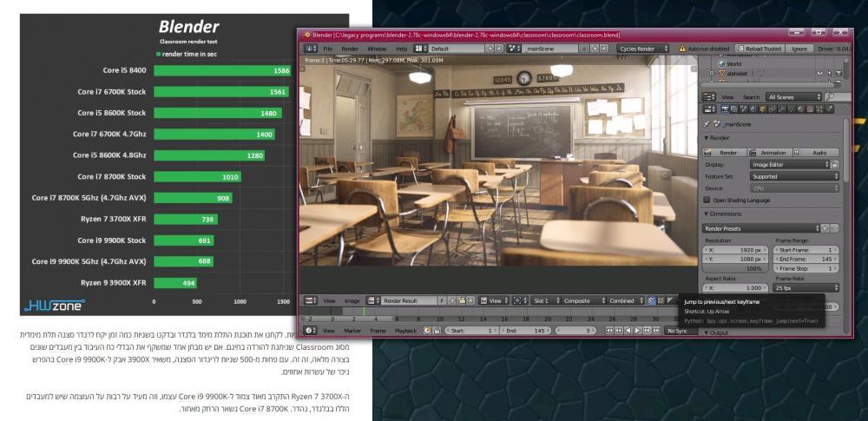Click the properties editor type icon
868x421 pixels.
(709, 109)
